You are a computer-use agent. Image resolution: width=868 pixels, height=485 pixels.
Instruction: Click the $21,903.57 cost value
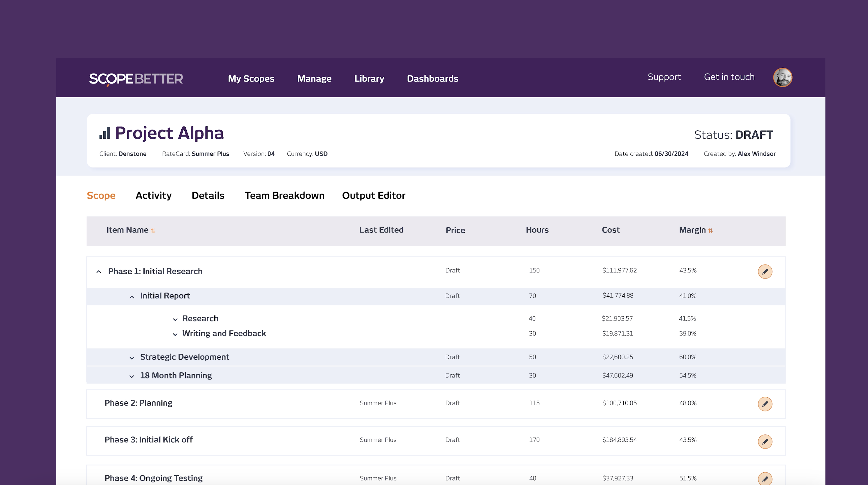pos(617,318)
